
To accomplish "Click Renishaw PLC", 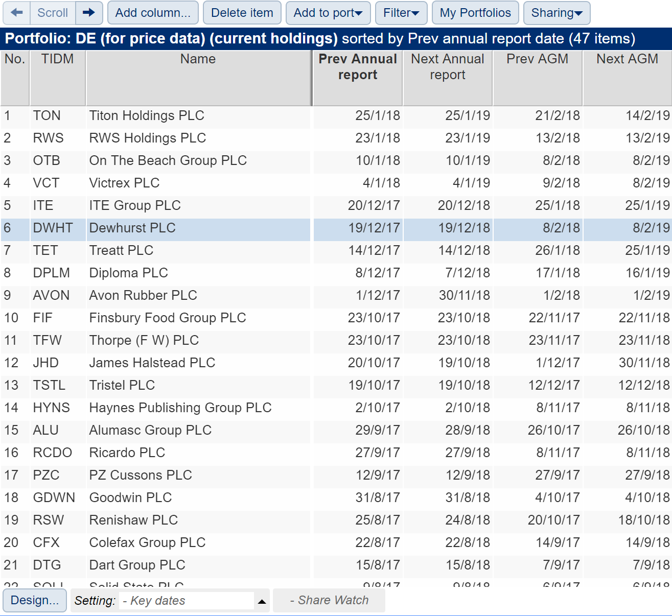I will [x=133, y=520].
